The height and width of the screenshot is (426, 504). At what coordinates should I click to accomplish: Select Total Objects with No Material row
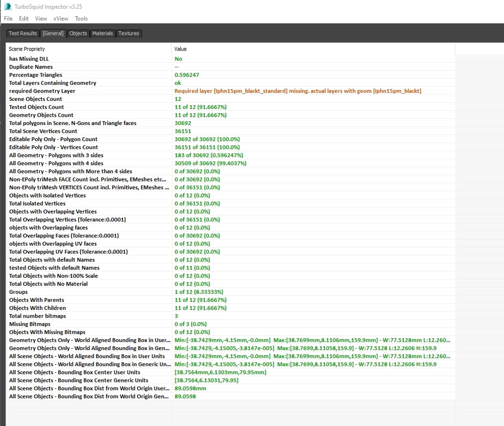(x=231, y=284)
